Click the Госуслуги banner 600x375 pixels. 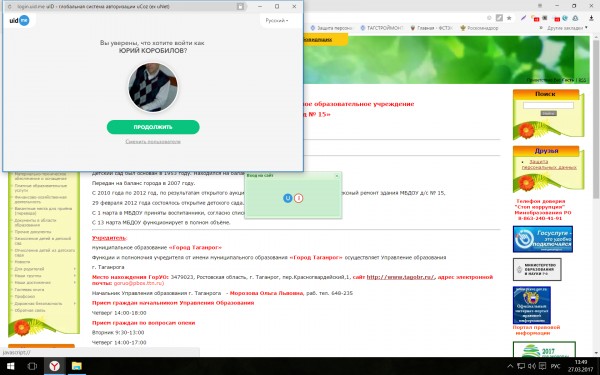click(543, 239)
